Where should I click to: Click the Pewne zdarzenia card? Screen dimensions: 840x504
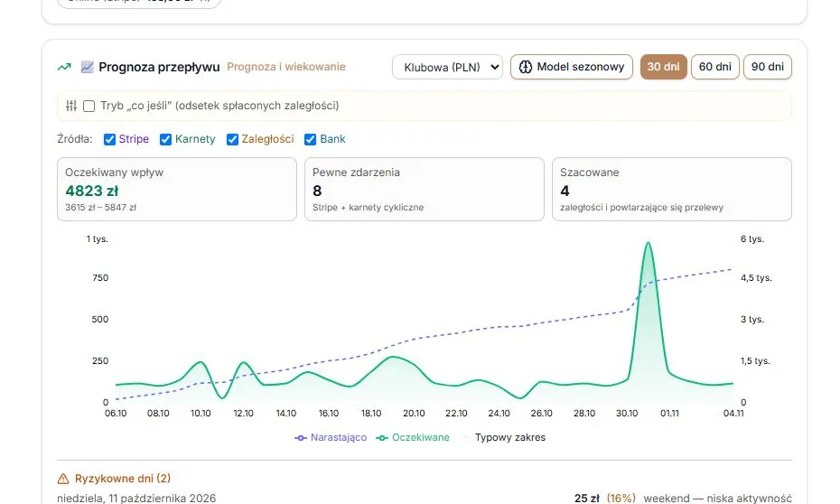(x=425, y=189)
